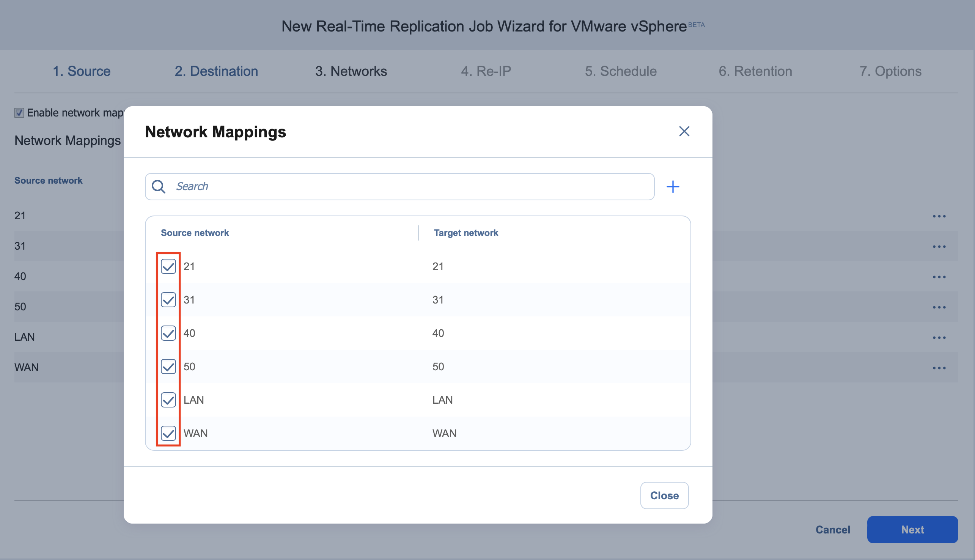The height and width of the screenshot is (560, 975).
Task: Click the Close button in the dialog
Action: [x=664, y=496]
